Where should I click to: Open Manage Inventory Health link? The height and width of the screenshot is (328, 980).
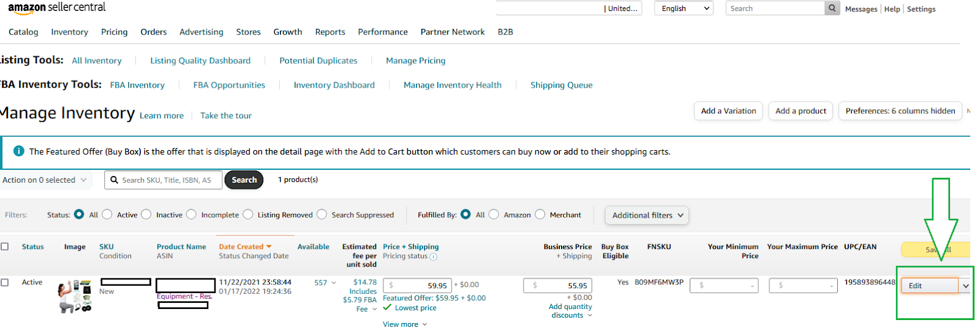(x=453, y=85)
